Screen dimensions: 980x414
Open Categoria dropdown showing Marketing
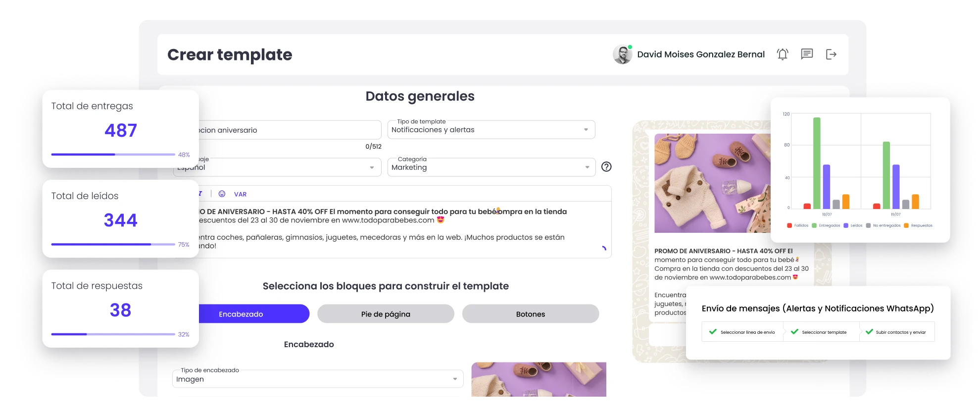[491, 167]
